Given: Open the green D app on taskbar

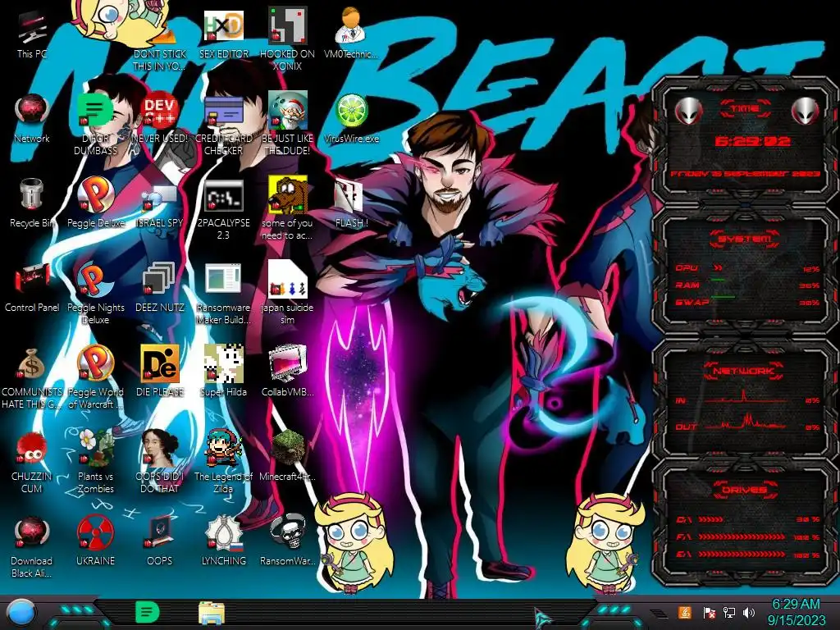Looking at the screenshot, I should click(x=148, y=612).
